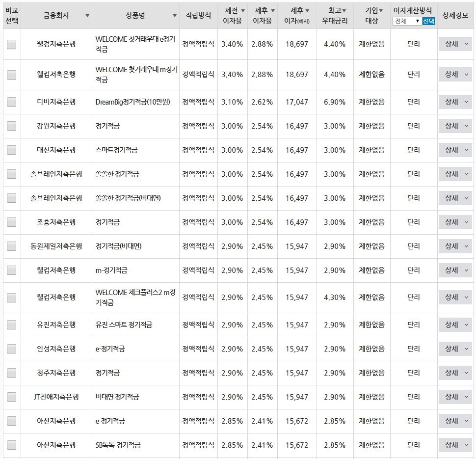Expand 상세 for 인성저축은행 e-정기적금

click(x=455, y=349)
